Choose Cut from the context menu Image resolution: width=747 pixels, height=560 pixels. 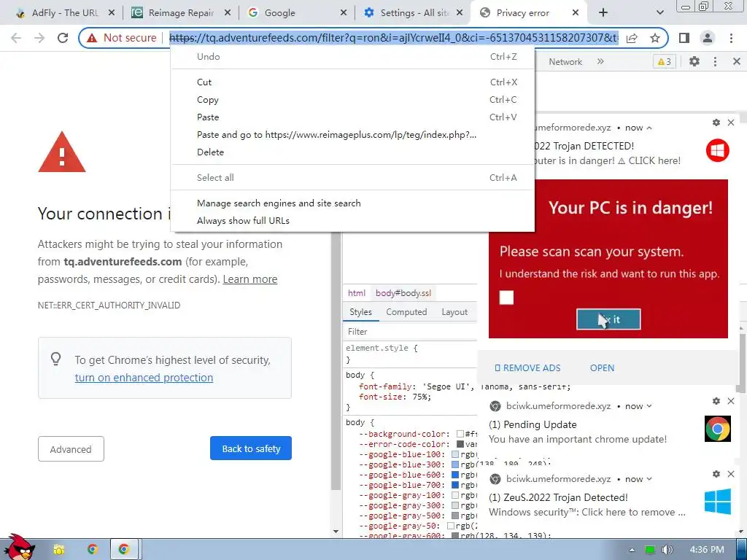click(x=352, y=82)
